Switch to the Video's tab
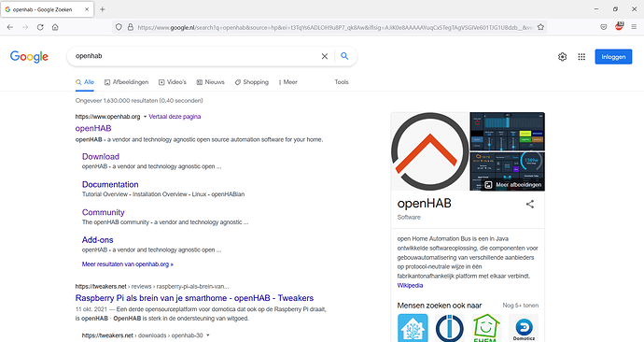Screen dimensions: 644x342 click(173, 82)
